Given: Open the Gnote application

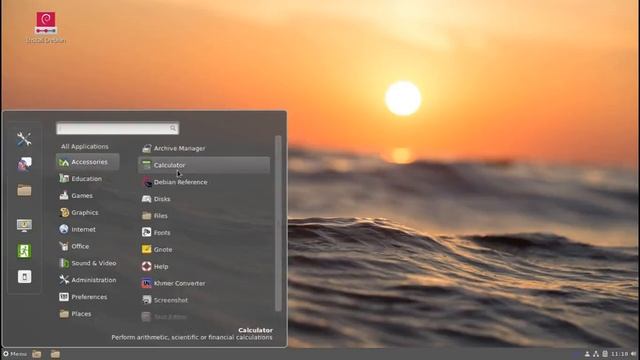Looking at the screenshot, I should click(204, 249).
